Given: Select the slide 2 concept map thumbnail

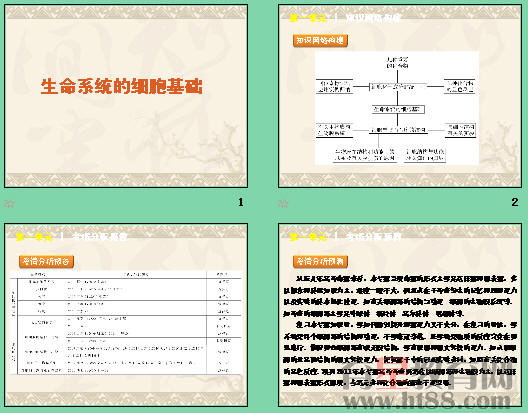Looking at the screenshot, I should 400,96.
